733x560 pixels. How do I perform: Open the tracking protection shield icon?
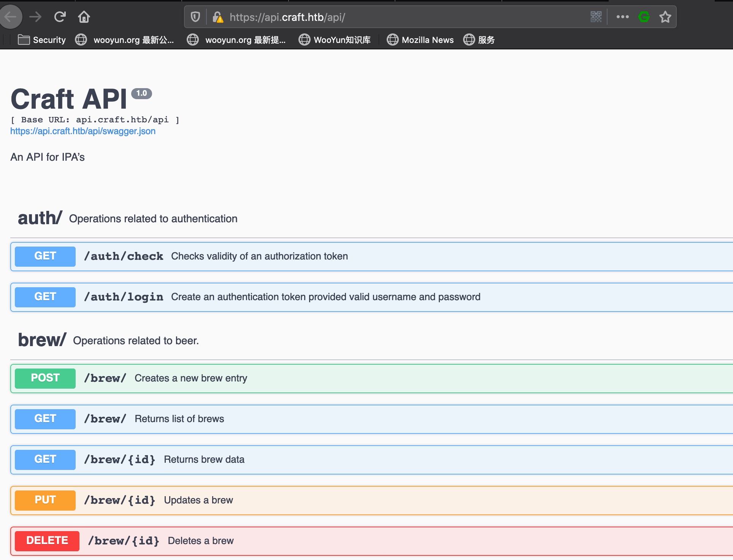pyautogui.click(x=195, y=17)
